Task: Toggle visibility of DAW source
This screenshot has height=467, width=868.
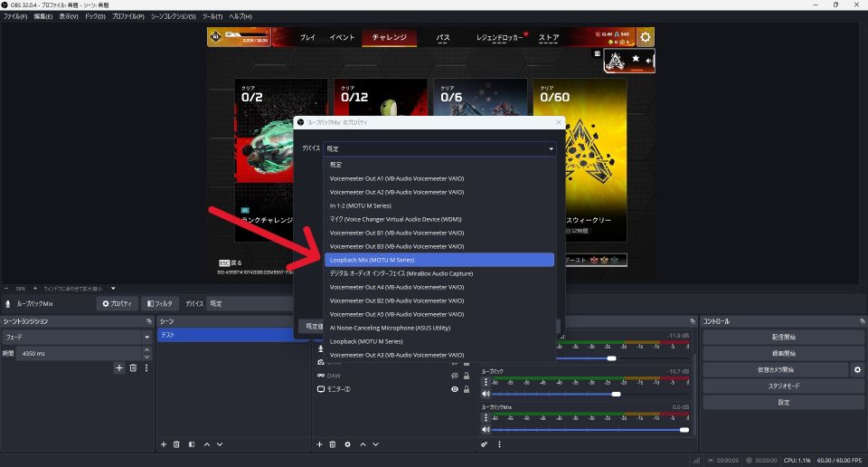Action: (x=455, y=376)
